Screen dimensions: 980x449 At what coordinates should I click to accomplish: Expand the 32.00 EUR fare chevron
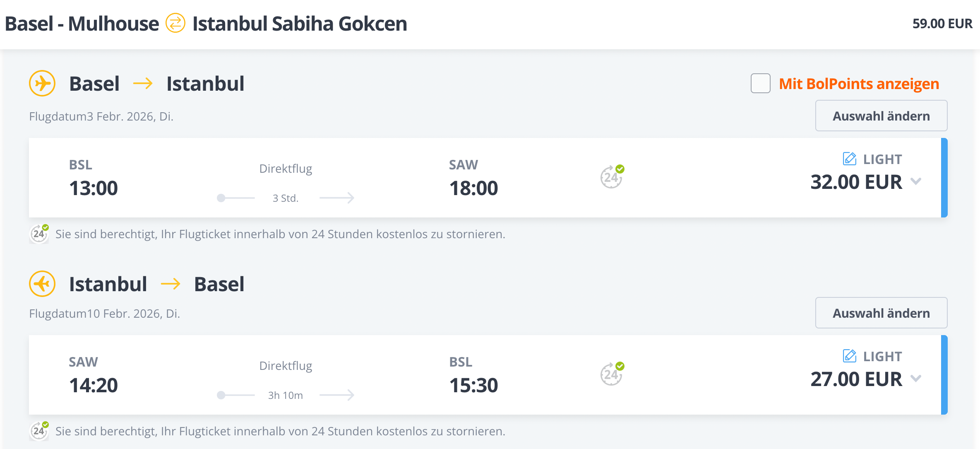click(x=916, y=181)
